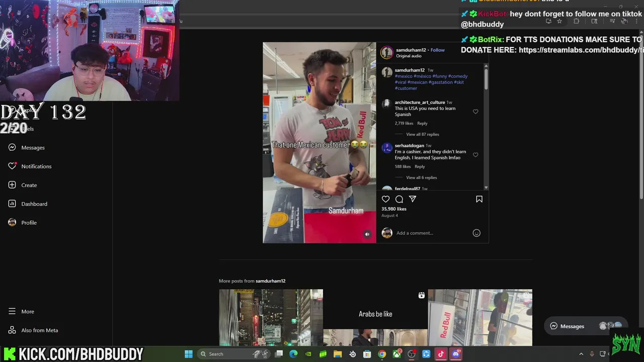Open architecture_art_culture profile
This screenshot has width=644, height=362.
pyautogui.click(x=420, y=102)
